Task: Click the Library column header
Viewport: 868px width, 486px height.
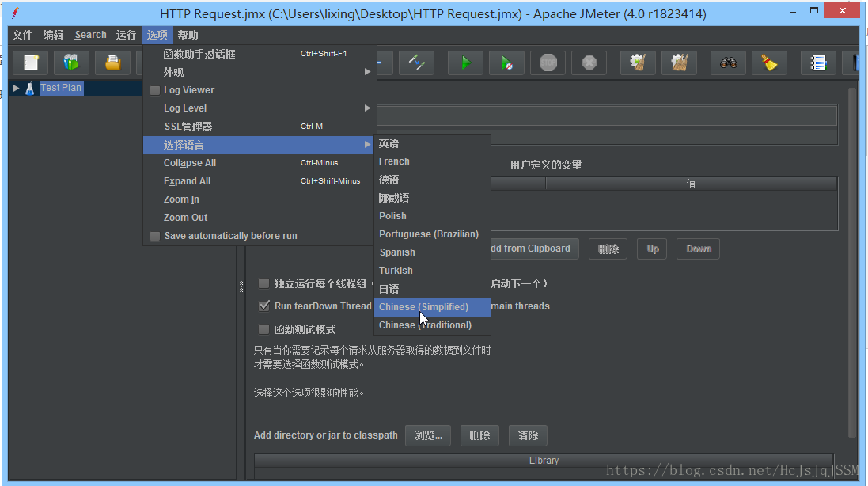Action: [x=544, y=461]
